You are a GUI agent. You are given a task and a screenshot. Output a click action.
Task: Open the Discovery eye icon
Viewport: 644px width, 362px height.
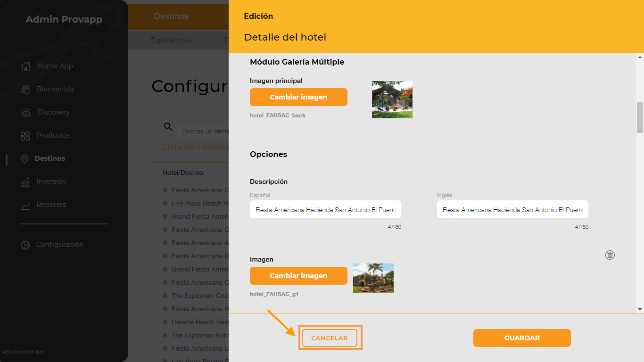tap(26, 112)
